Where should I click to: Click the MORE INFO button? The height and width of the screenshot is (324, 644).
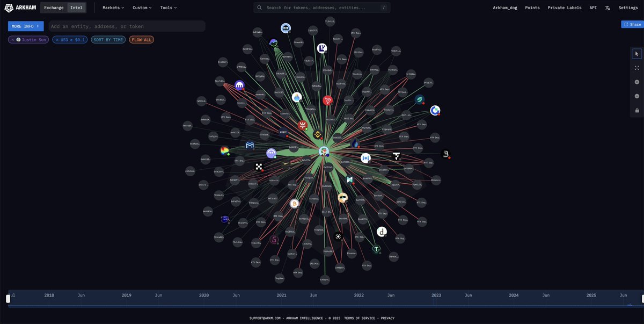click(26, 26)
